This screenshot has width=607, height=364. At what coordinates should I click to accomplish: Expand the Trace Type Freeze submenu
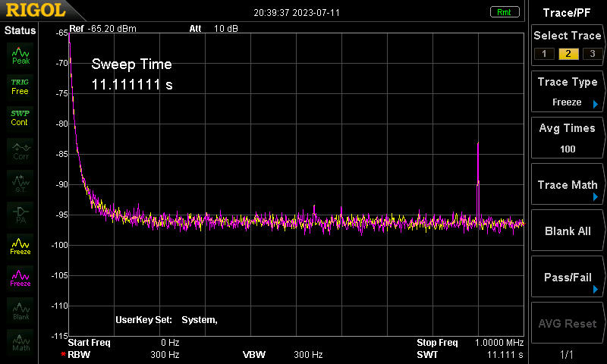pos(567,92)
